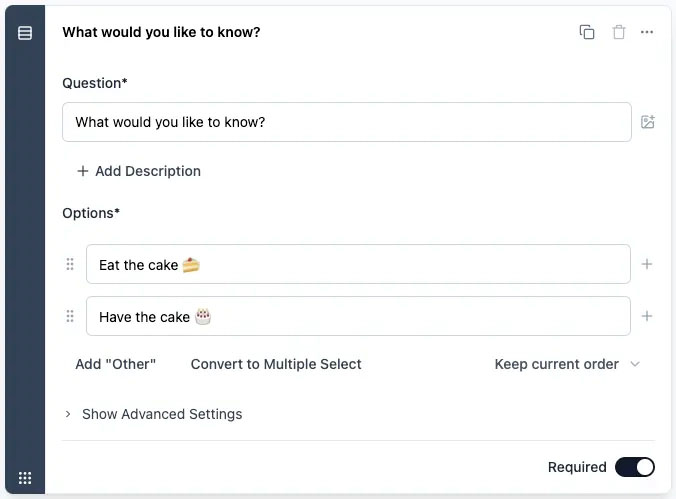Expand Show Advanced Settings
This screenshot has height=499, width=676.
pos(153,414)
